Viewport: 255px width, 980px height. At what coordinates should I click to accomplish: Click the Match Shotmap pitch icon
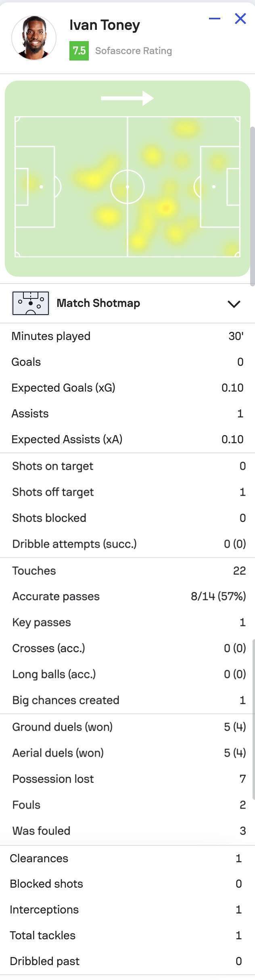[x=31, y=303]
